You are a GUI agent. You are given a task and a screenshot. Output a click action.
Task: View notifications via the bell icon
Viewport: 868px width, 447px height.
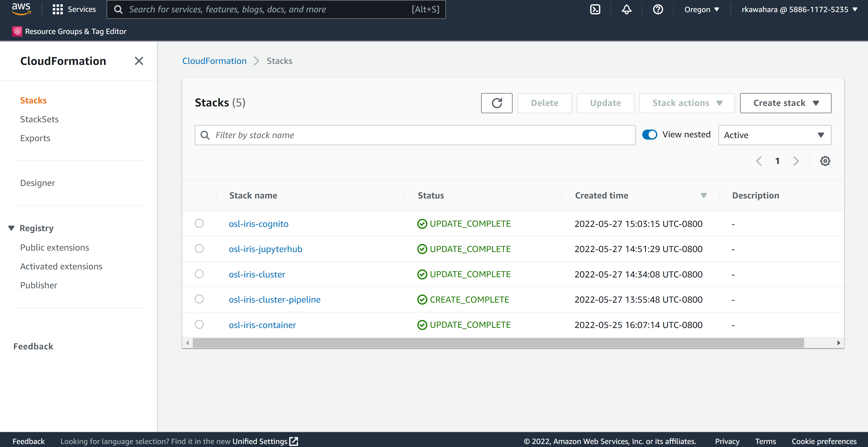click(x=626, y=9)
